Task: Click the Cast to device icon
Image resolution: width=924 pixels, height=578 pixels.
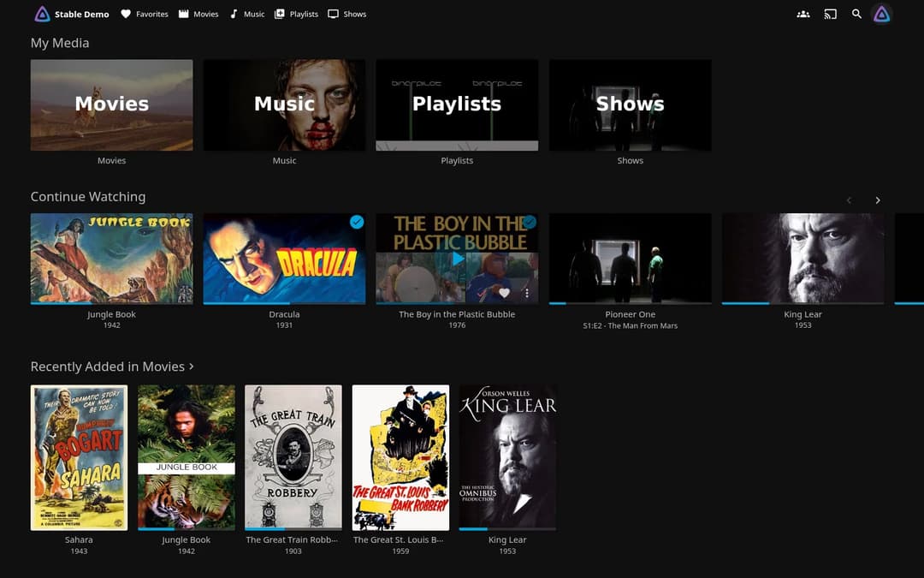Action: (830, 14)
